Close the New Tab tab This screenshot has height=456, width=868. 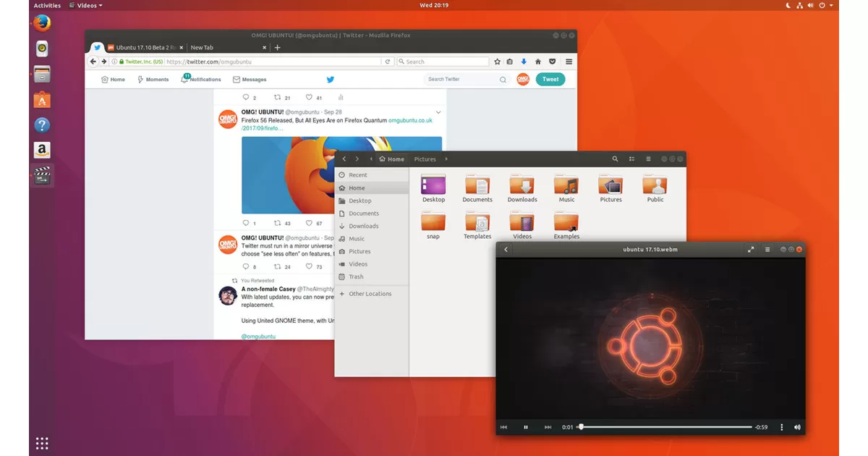click(x=264, y=48)
